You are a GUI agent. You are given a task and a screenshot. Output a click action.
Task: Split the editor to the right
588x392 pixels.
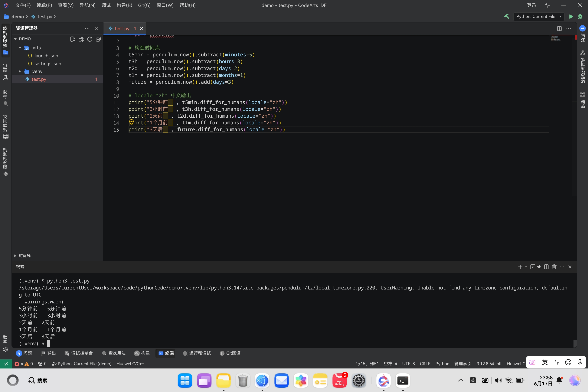coord(559,28)
